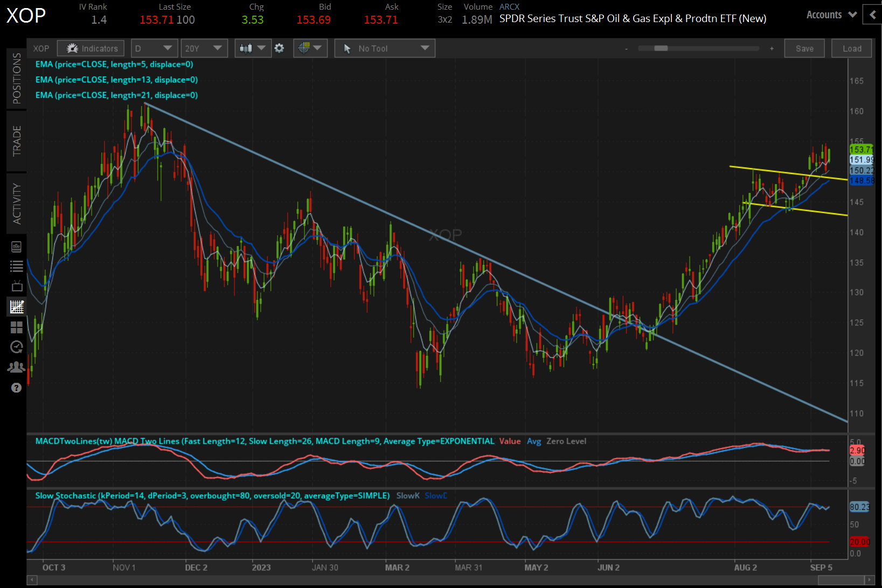Click the community people icon in sidebar

16,367
